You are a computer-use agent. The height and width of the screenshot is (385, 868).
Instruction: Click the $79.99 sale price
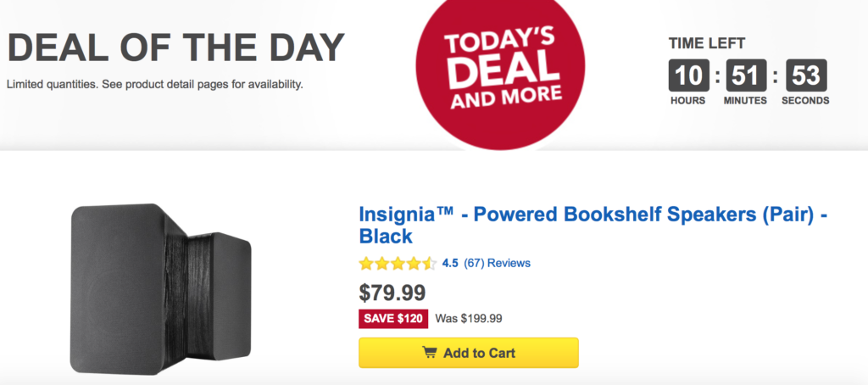(x=392, y=293)
